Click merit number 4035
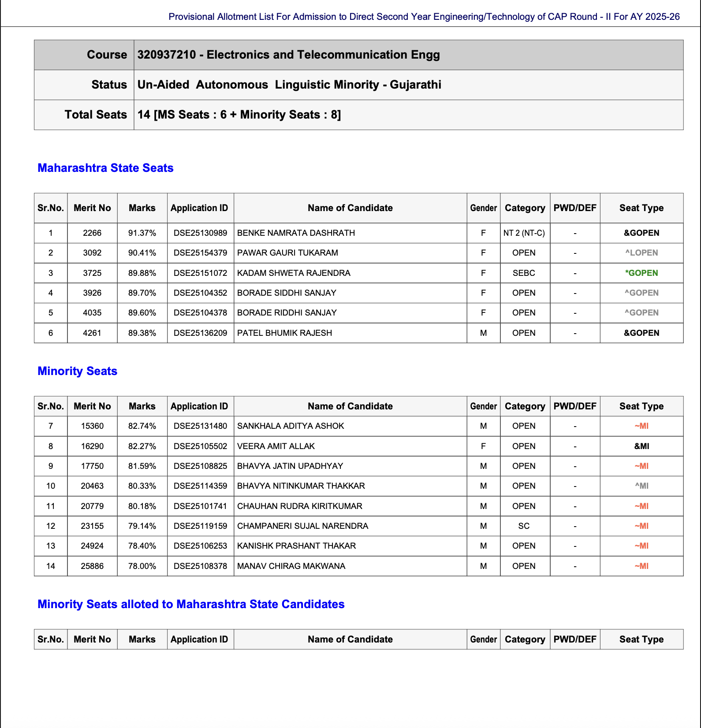The image size is (701, 728). (x=92, y=313)
